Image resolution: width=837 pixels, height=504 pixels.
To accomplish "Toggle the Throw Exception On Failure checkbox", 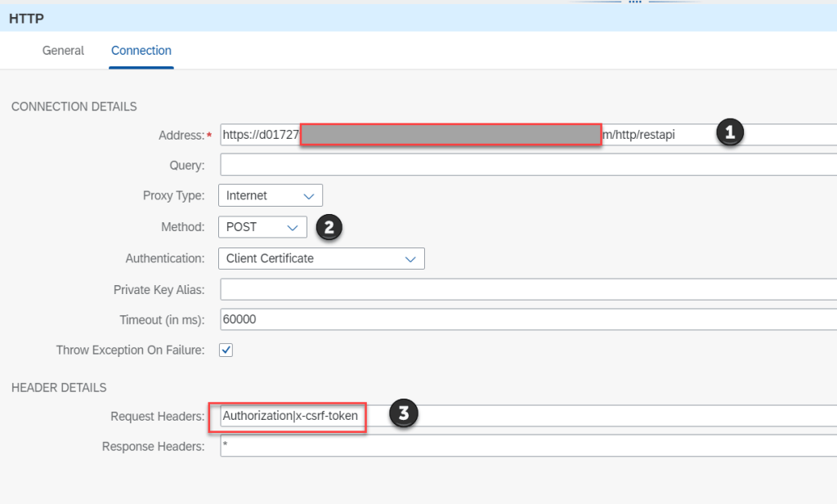I will click(226, 350).
